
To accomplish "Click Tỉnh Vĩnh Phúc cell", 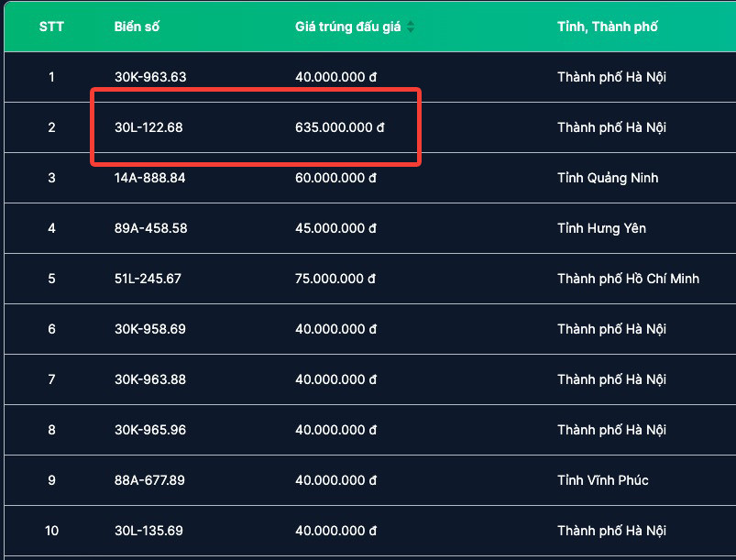I will coord(603,480).
